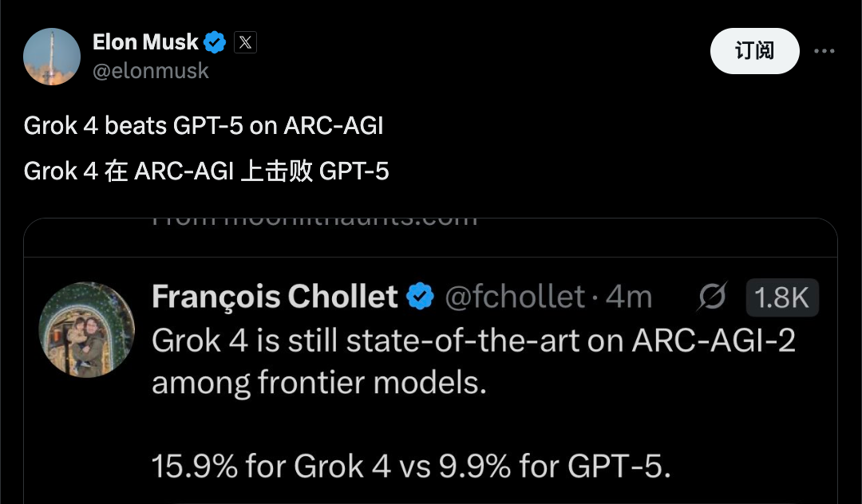Click the X affiliation badge icon
The image size is (862, 504).
click(245, 42)
